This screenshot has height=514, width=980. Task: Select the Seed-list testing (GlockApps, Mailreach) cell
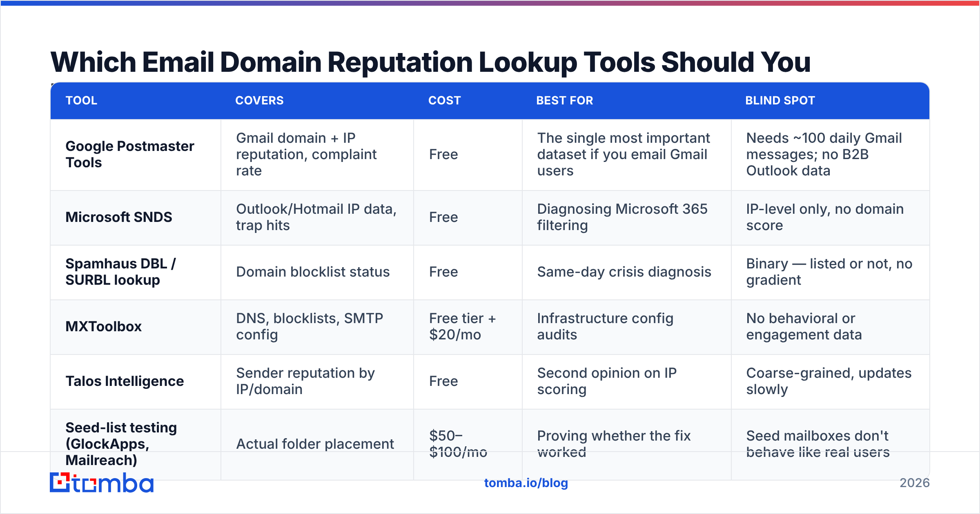pos(136,444)
